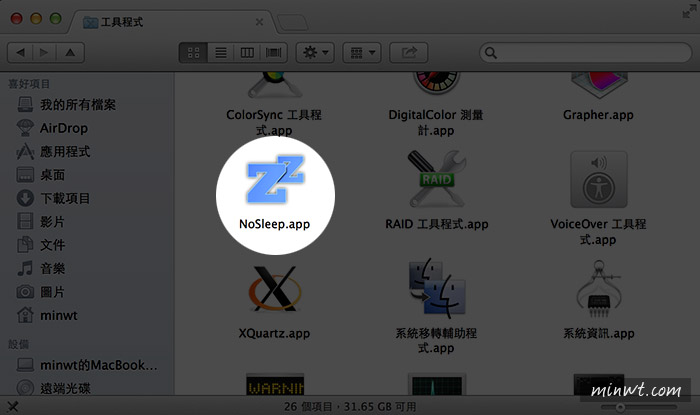Open 文件 in the sidebar
This screenshot has width=700, height=415.
[x=41, y=245]
